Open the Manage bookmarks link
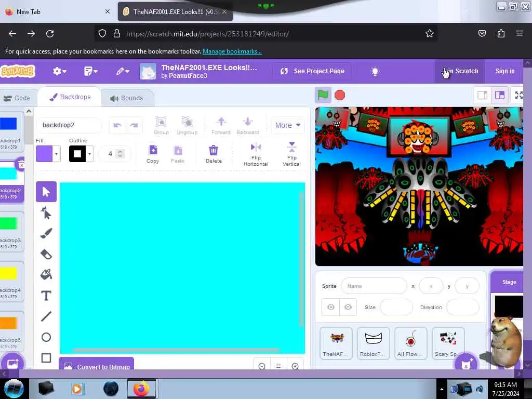Viewport: 532px width, 399px height. click(x=232, y=51)
